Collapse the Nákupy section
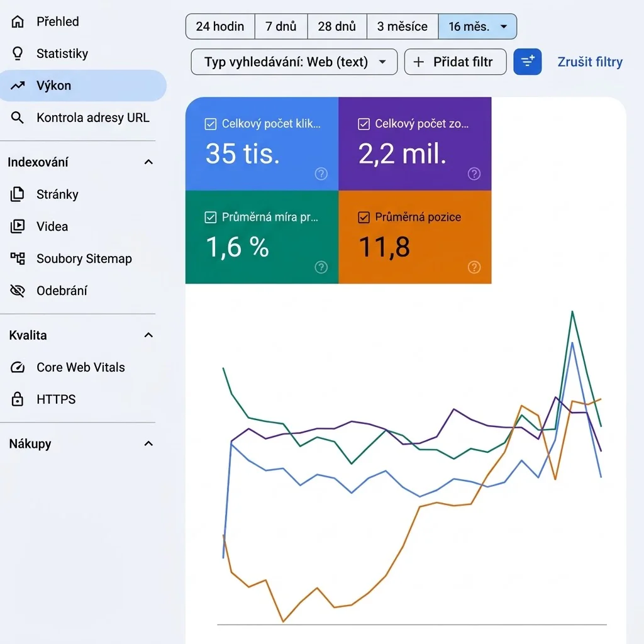The image size is (644, 644). click(x=148, y=443)
